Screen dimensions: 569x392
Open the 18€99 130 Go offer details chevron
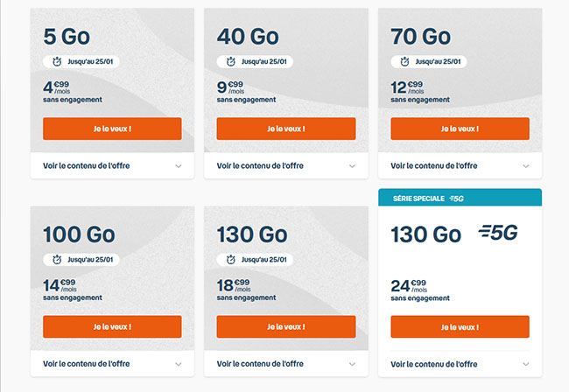pos(352,364)
